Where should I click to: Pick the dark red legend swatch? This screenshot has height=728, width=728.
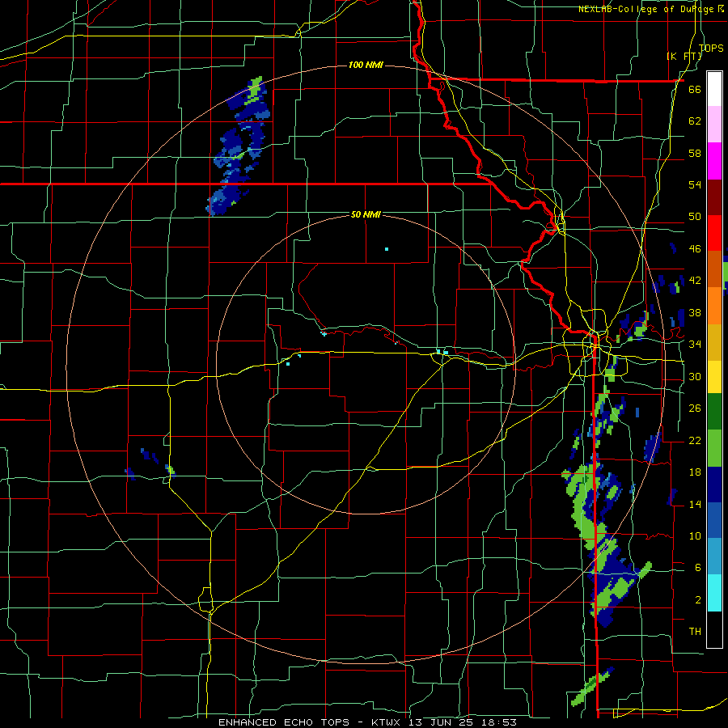[x=714, y=197]
